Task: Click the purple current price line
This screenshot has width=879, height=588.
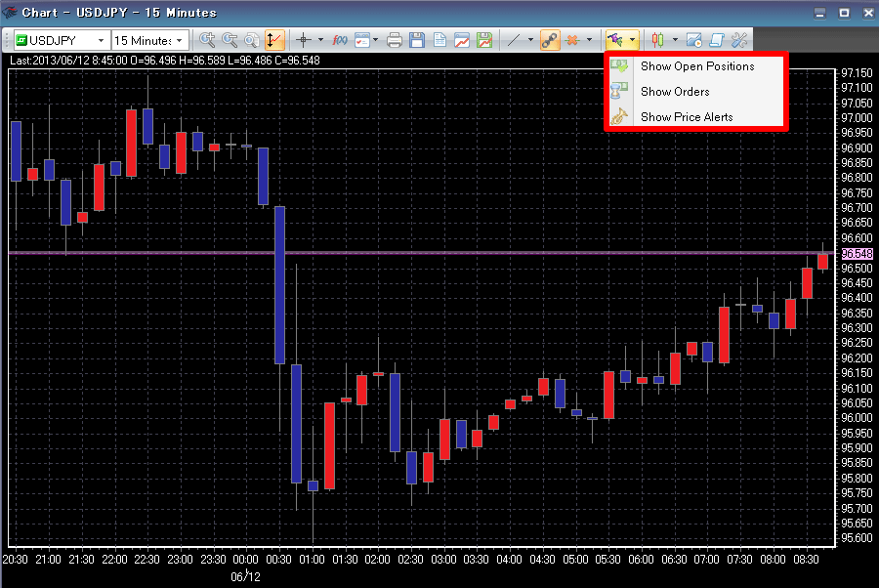Action: [420, 253]
